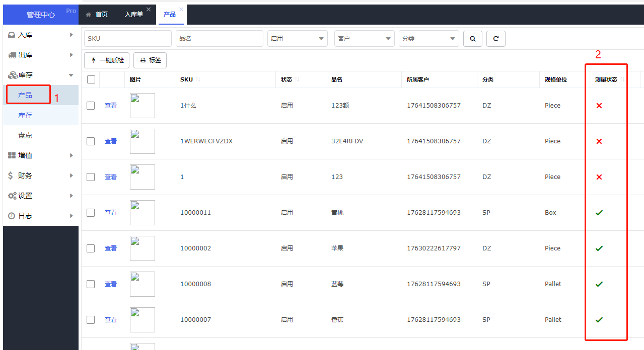Open the 启用 status dropdown filter
The height and width of the screenshot is (350, 644).
(x=298, y=39)
